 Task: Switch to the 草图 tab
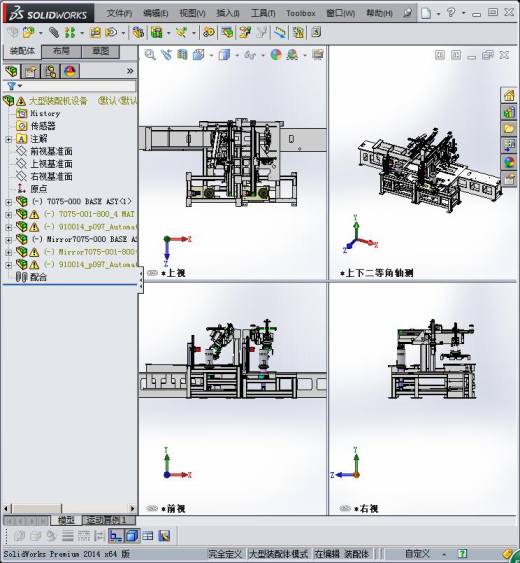101,51
